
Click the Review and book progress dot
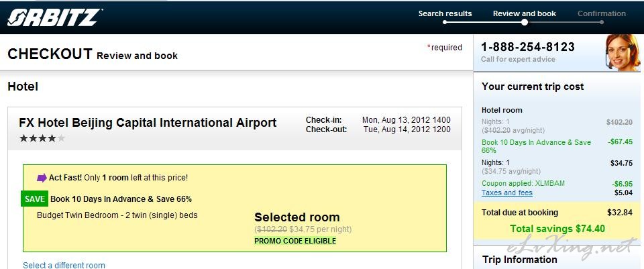524,22
